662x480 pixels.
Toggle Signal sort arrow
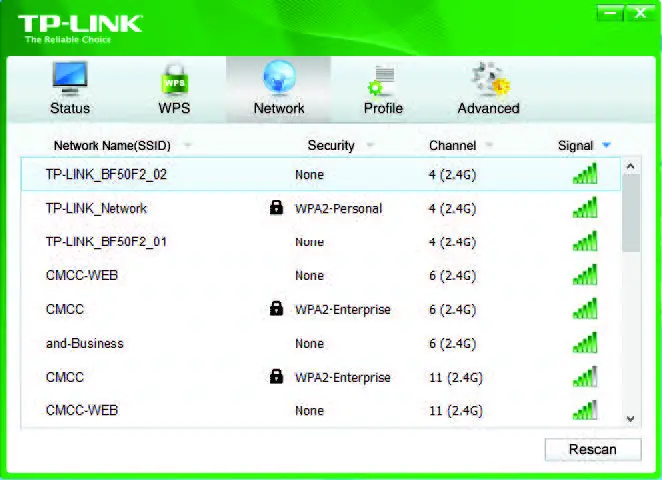[x=606, y=145]
